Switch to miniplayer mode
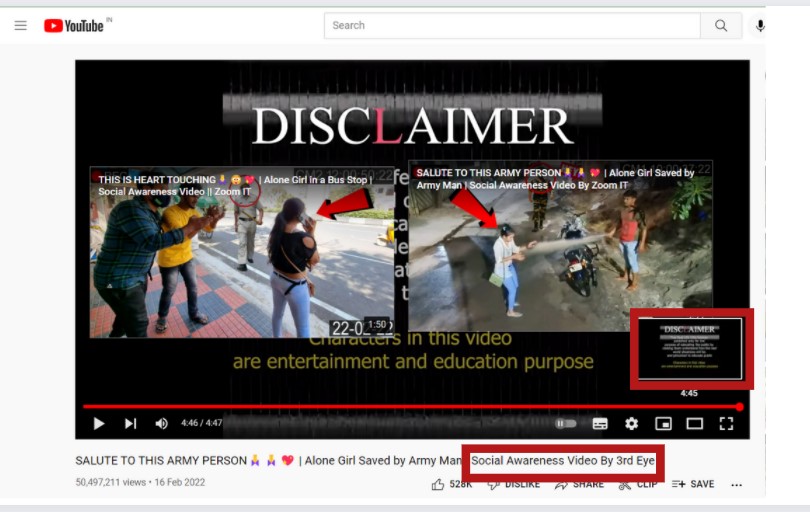The width and height of the screenshot is (810, 512). pyautogui.click(x=663, y=424)
